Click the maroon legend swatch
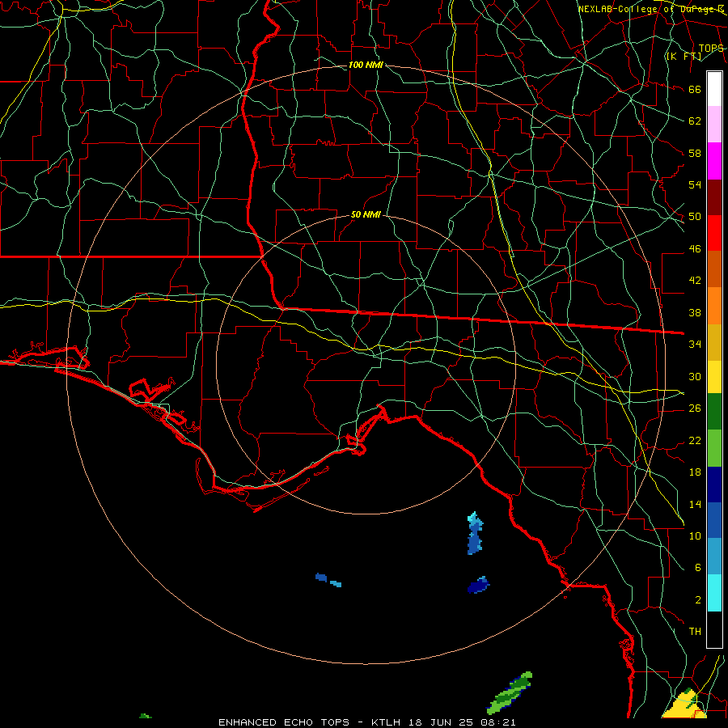This screenshot has height=728, width=728. click(714, 198)
